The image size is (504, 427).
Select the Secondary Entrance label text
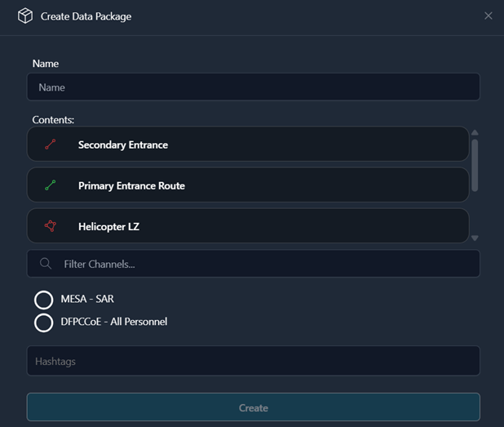coord(122,145)
